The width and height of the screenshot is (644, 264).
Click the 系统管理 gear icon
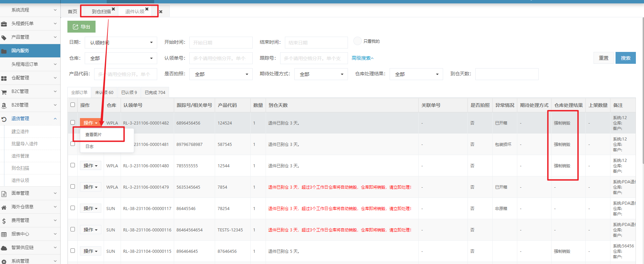point(4,261)
